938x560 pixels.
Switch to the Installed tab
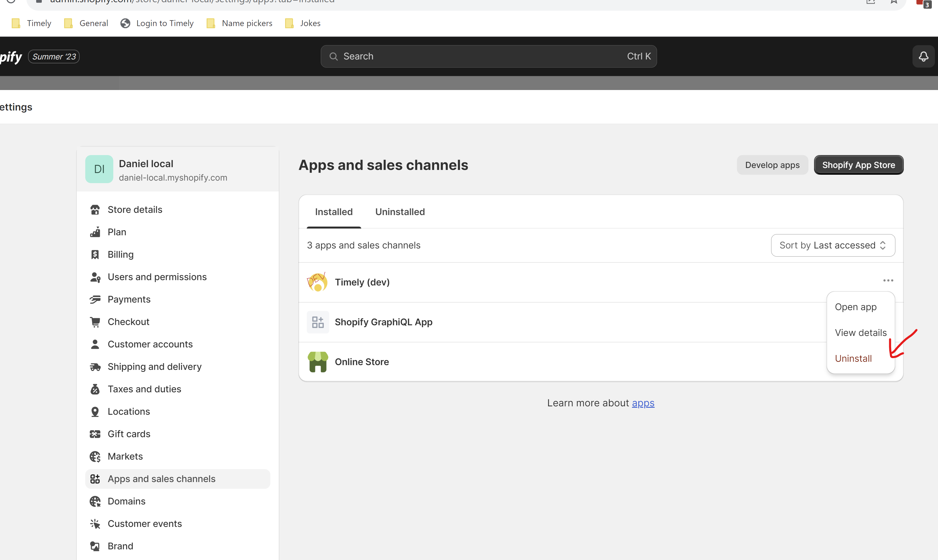click(334, 212)
